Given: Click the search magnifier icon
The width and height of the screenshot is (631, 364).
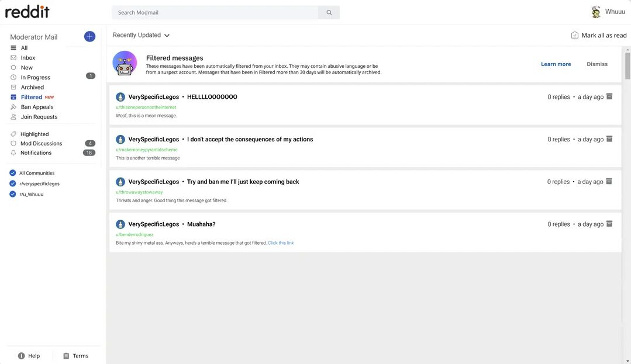Looking at the screenshot, I should tap(329, 12).
